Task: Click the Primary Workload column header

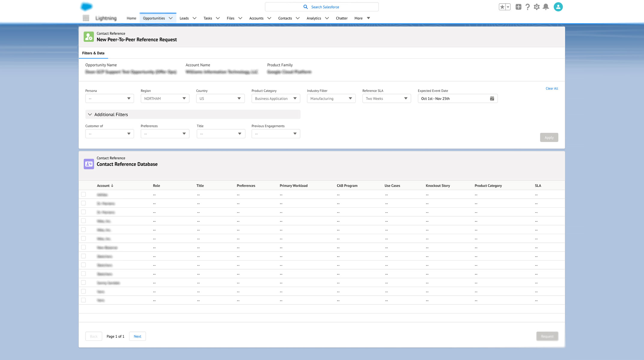Action: coord(293,186)
